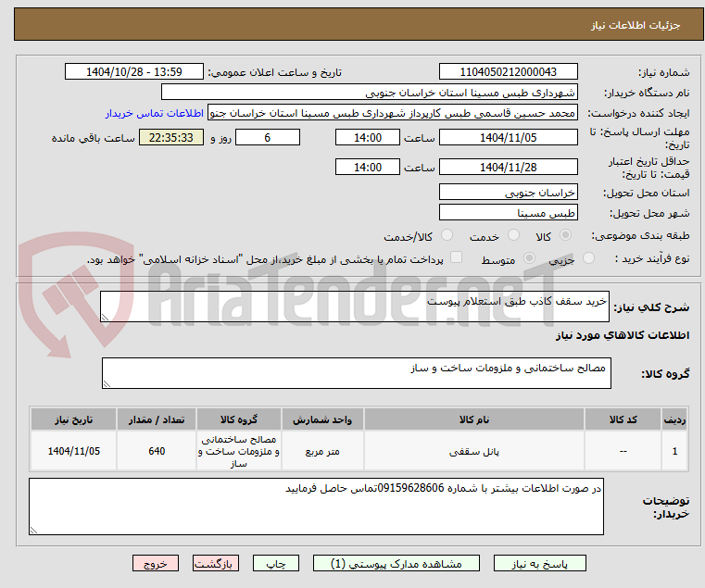705x588 pixels.
Task: Choose متوسط purchase process radio
Action: [x=530, y=258]
